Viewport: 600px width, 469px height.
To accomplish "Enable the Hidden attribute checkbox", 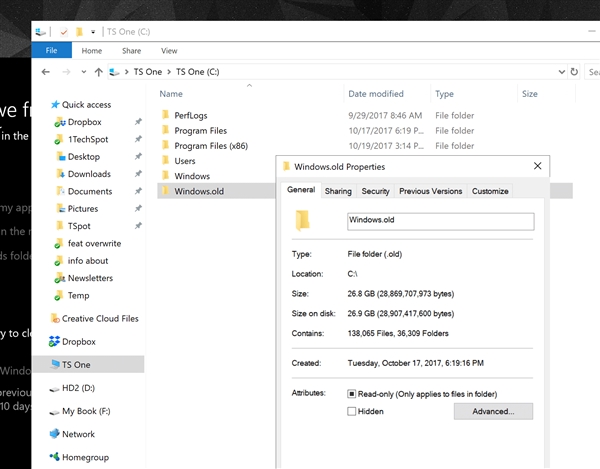I will [x=351, y=411].
